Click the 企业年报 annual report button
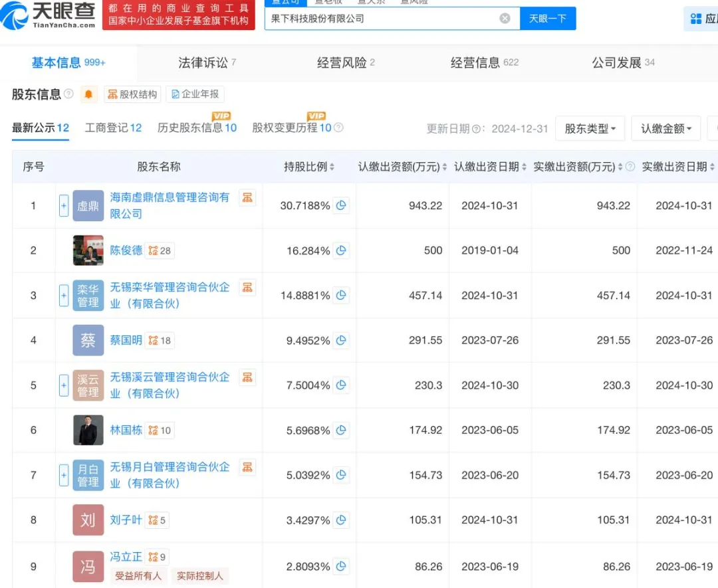This screenshot has width=718, height=588. tap(195, 94)
